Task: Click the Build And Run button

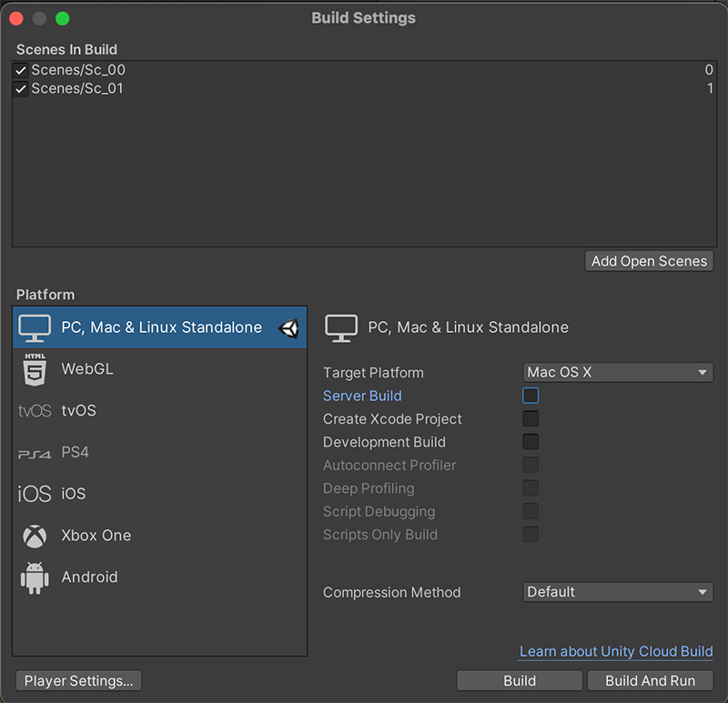Action: (x=650, y=680)
